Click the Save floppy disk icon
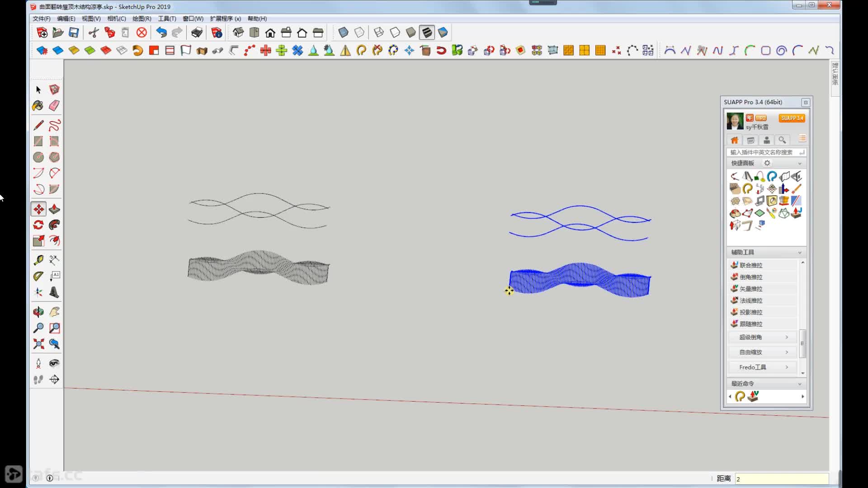 tap(74, 33)
